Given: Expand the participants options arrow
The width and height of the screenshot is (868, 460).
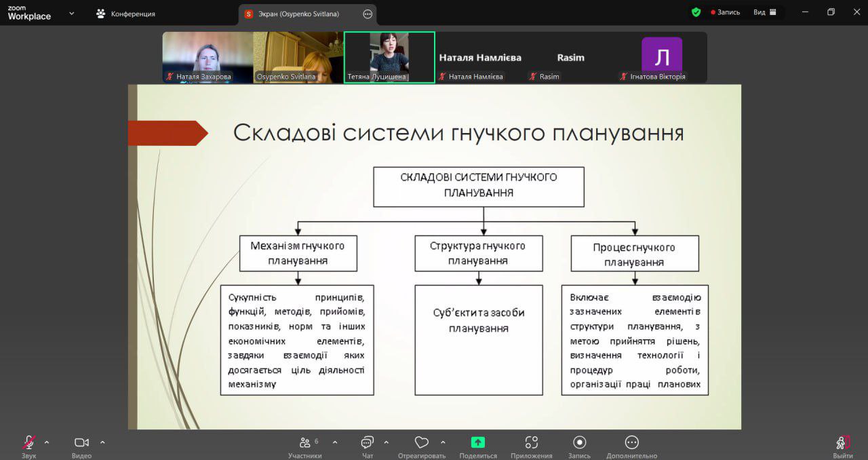Looking at the screenshot, I should click(x=335, y=442).
